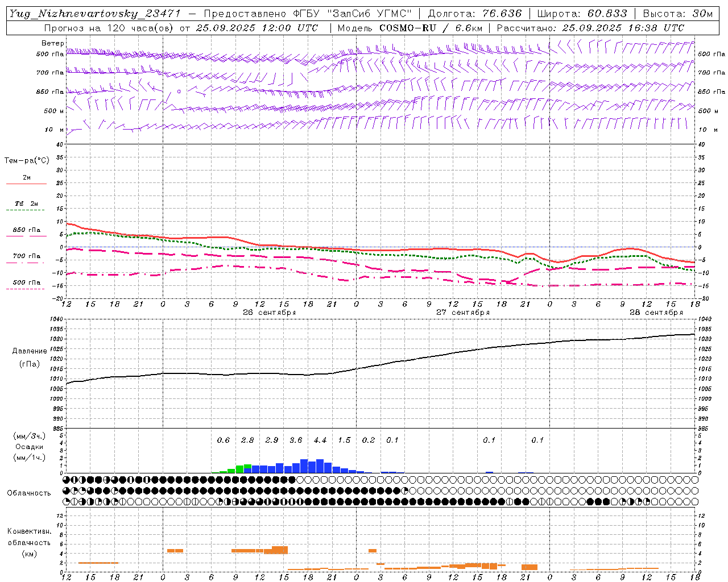
Task: Click the Осадки precipitation panel label
Action: (29, 447)
